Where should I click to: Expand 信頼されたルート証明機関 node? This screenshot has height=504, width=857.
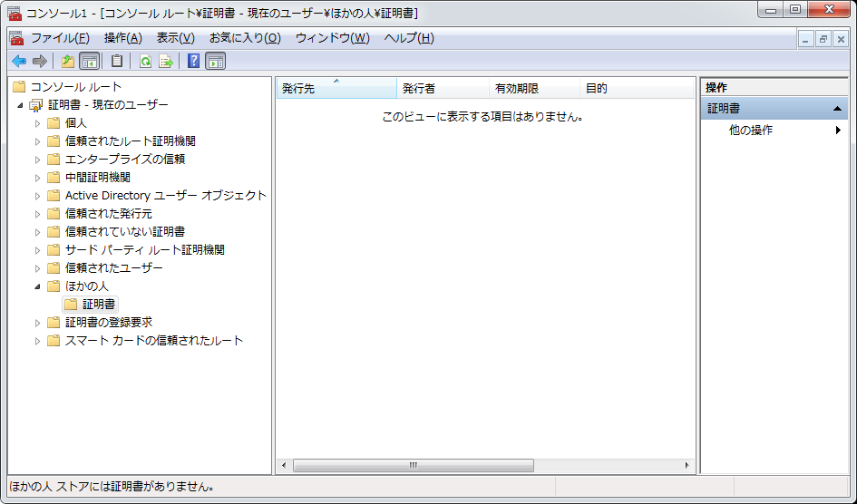(38, 141)
